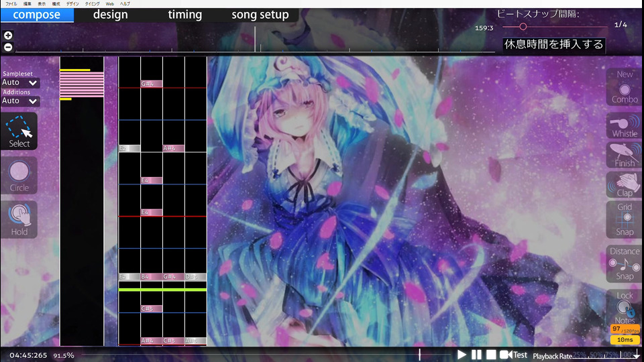Select the D#5 note in fourth column

pyautogui.click(x=195, y=277)
